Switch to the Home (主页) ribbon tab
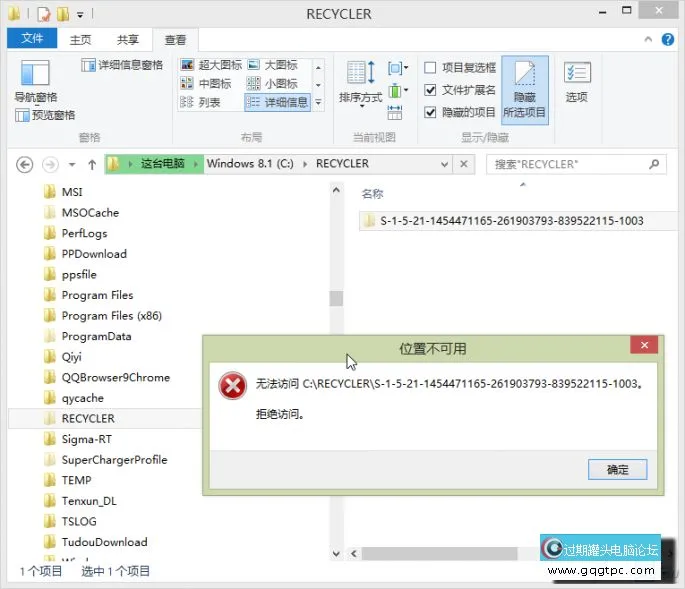Image resolution: width=685 pixels, height=589 pixels. click(x=80, y=40)
